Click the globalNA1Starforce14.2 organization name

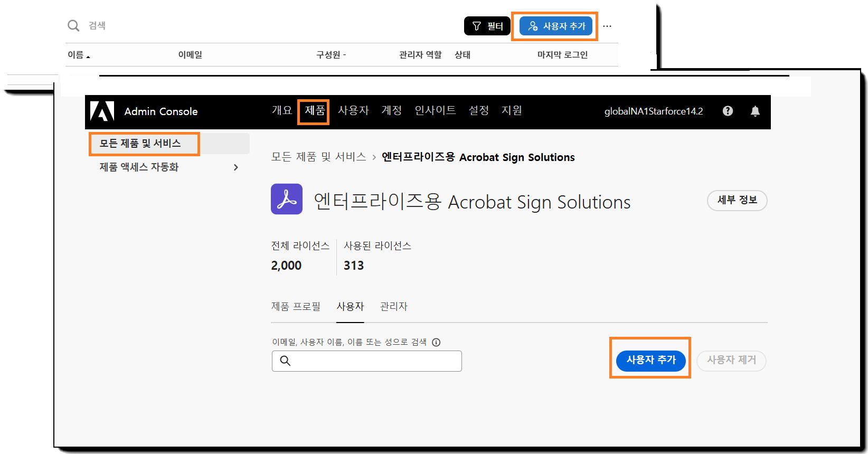(654, 111)
